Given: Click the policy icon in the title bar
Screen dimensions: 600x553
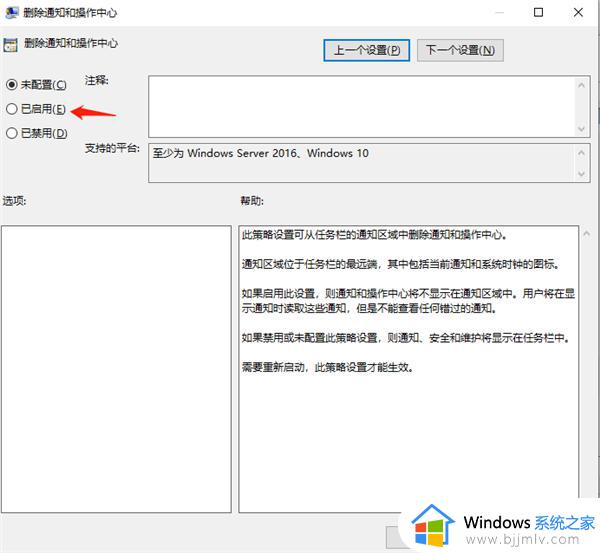Looking at the screenshot, I should 11,13.
